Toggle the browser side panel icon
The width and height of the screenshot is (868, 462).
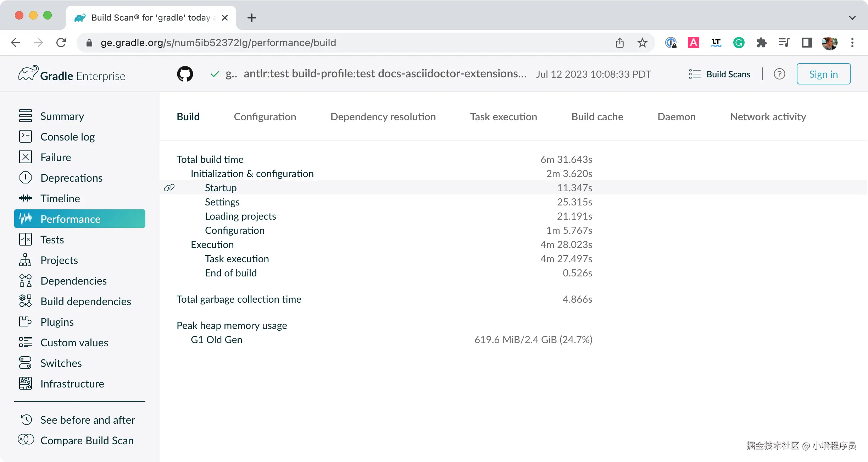807,43
